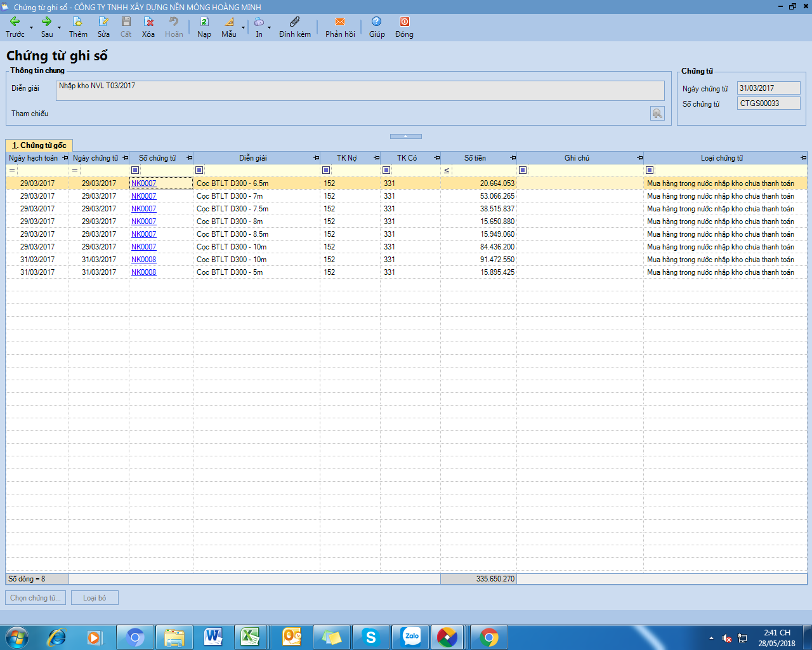Click the Cất (save) toolbar icon
This screenshot has width=812, height=650.
coord(126,22)
